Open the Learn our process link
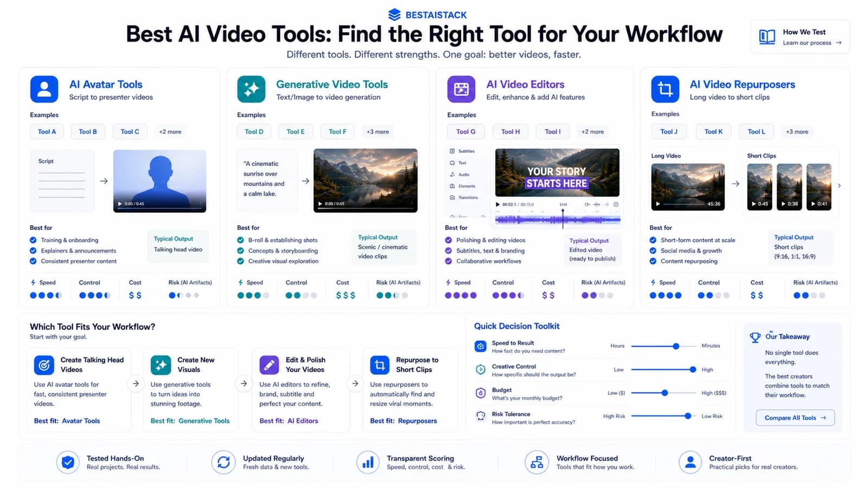 click(x=812, y=43)
